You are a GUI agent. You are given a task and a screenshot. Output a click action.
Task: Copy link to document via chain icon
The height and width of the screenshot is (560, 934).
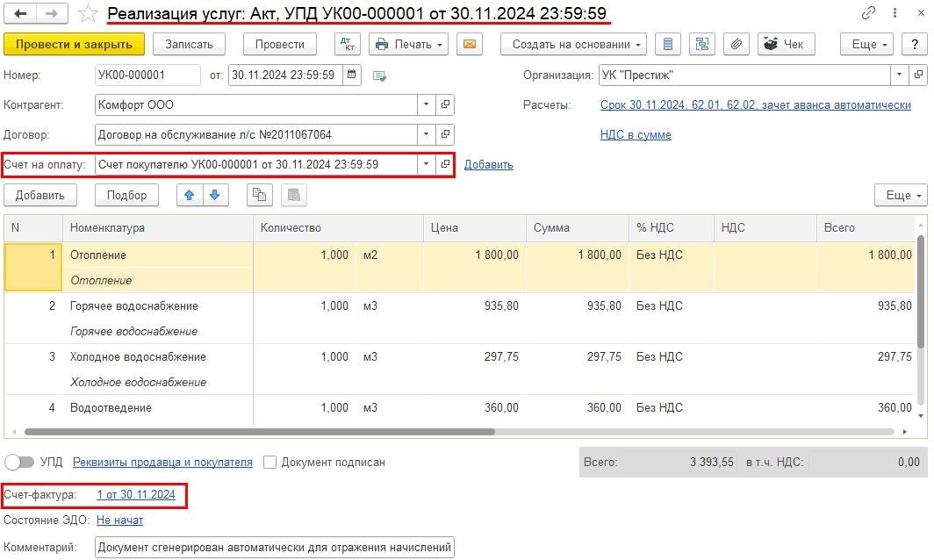pyautogui.click(x=868, y=12)
